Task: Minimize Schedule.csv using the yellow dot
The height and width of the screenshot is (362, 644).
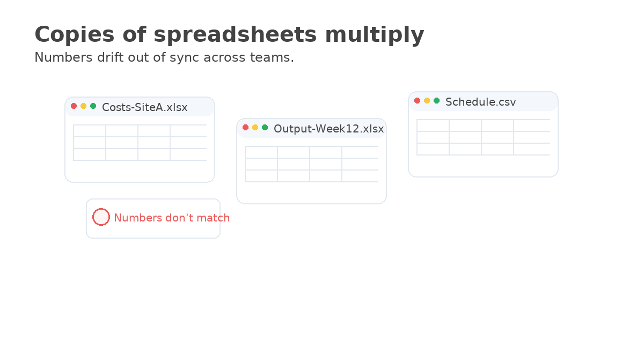Action: click(x=427, y=101)
